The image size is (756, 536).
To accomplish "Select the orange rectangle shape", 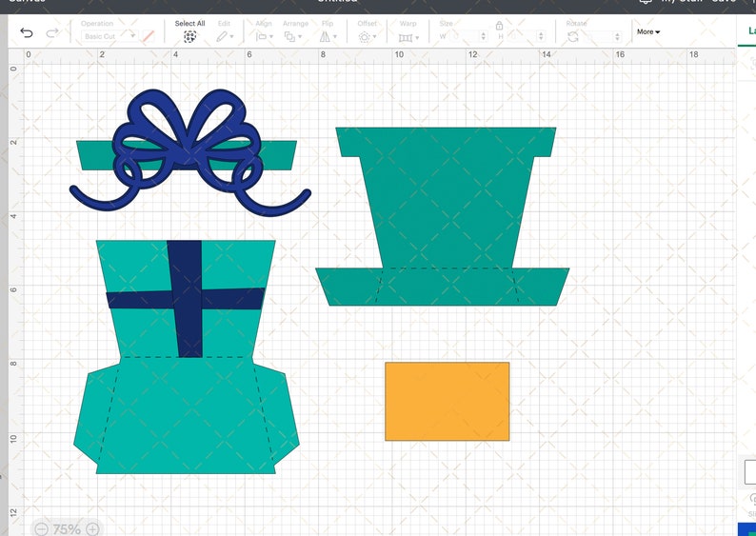I will [x=447, y=402].
